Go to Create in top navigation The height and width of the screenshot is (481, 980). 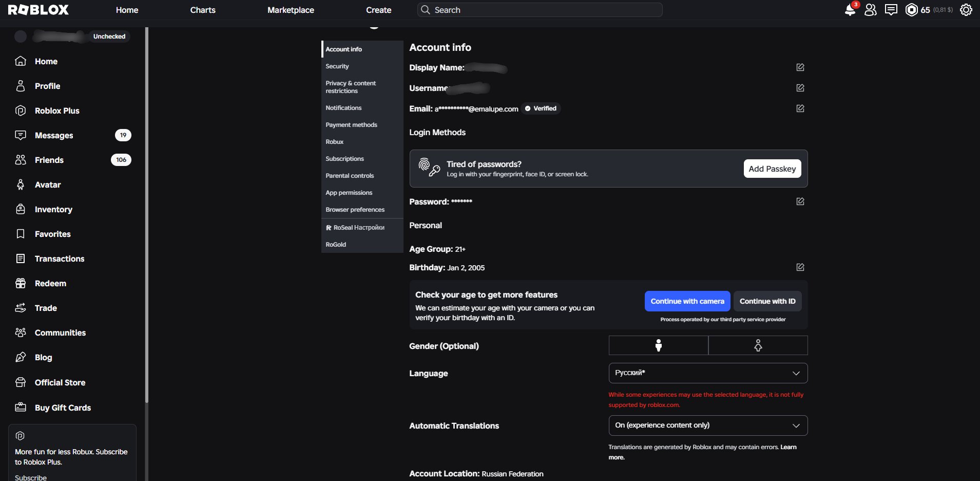point(379,10)
